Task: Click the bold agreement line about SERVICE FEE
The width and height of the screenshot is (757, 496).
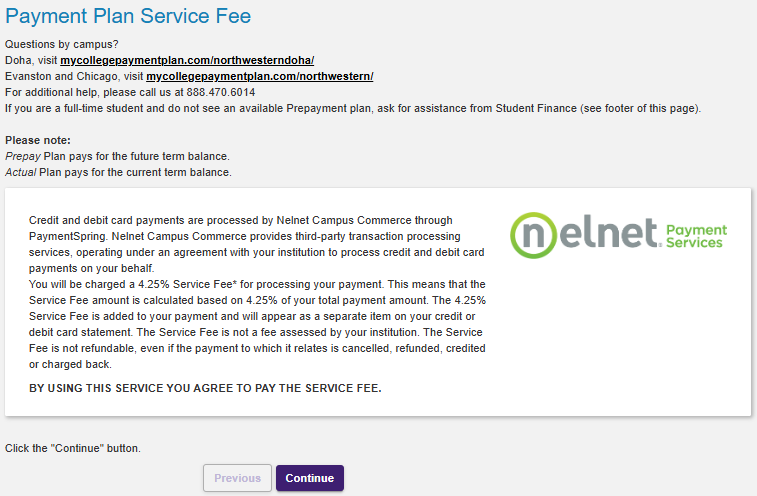Action: [205, 388]
